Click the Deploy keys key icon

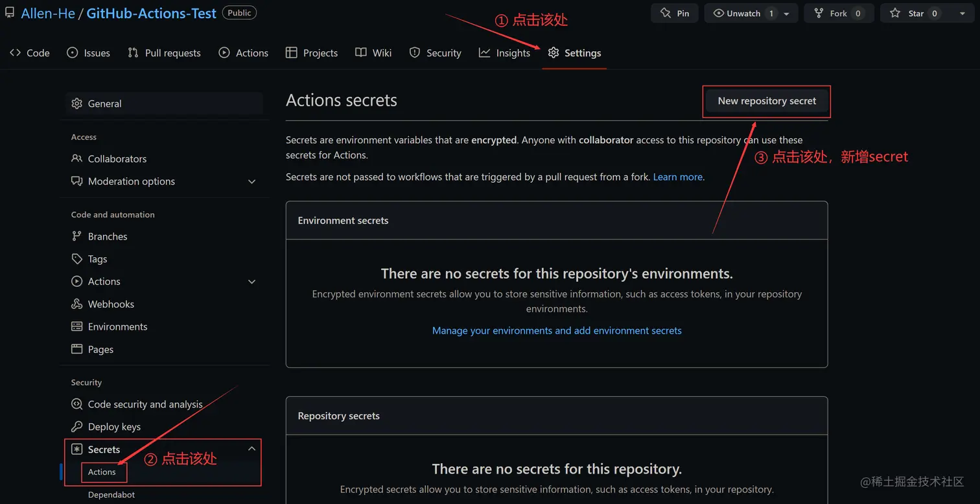coord(76,427)
